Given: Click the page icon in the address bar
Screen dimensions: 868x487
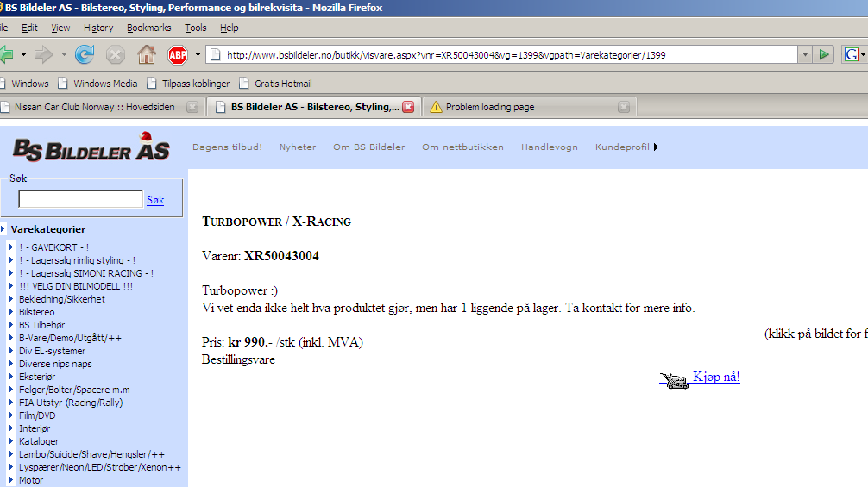Looking at the screenshot, I should [216, 54].
